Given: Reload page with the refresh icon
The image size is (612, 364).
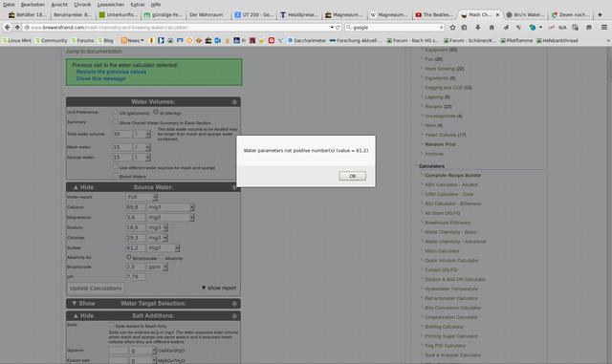Looking at the screenshot, I should (338, 28).
